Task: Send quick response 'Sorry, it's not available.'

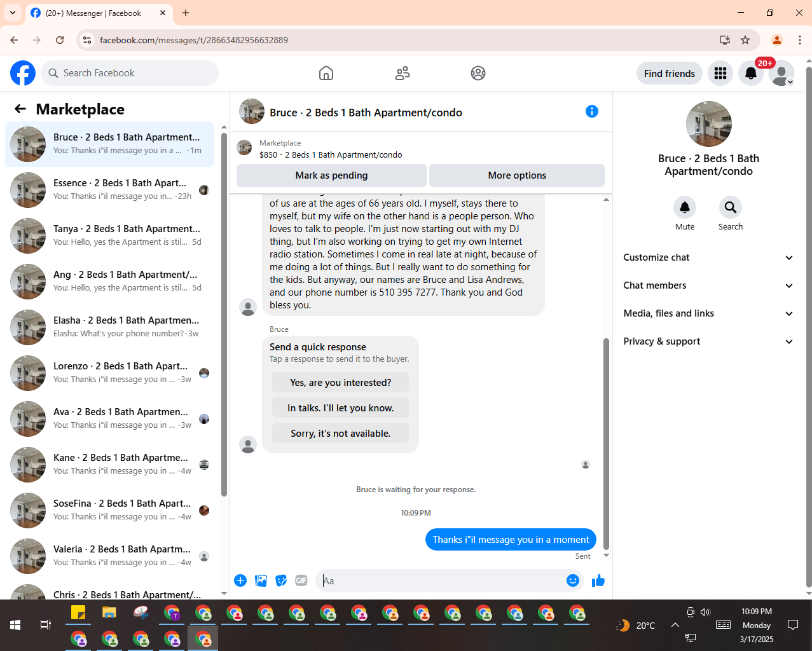Action: [x=340, y=434]
